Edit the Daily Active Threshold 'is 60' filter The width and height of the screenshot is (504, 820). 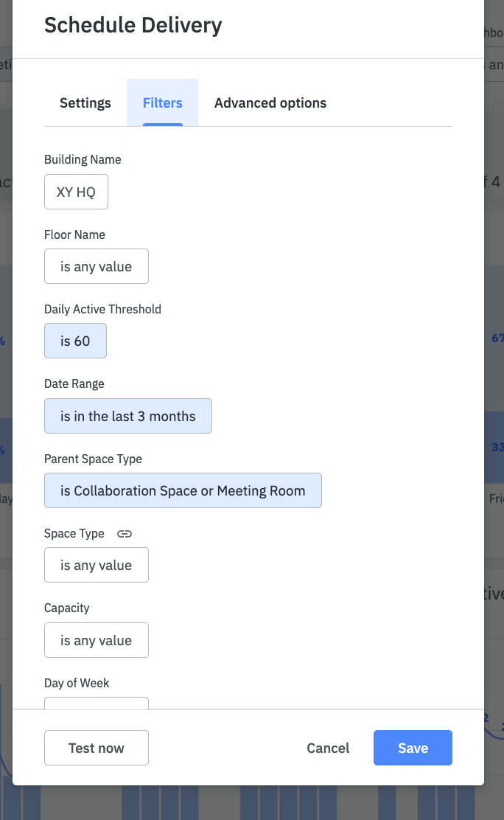click(75, 341)
